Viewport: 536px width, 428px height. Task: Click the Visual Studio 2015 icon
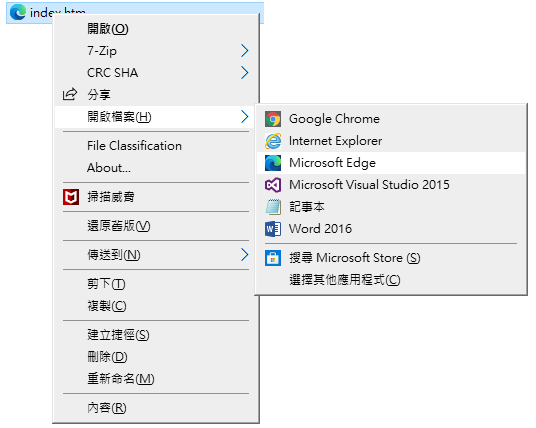[x=273, y=185]
